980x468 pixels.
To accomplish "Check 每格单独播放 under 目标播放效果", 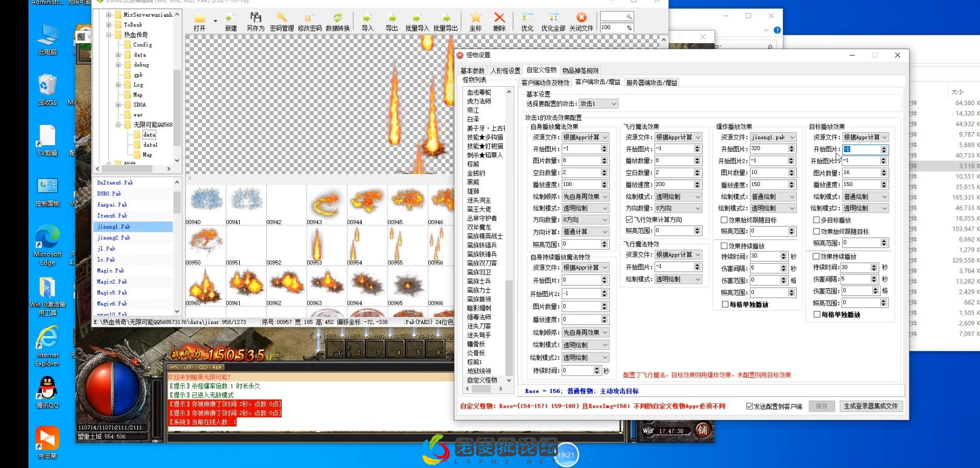I will click(817, 314).
